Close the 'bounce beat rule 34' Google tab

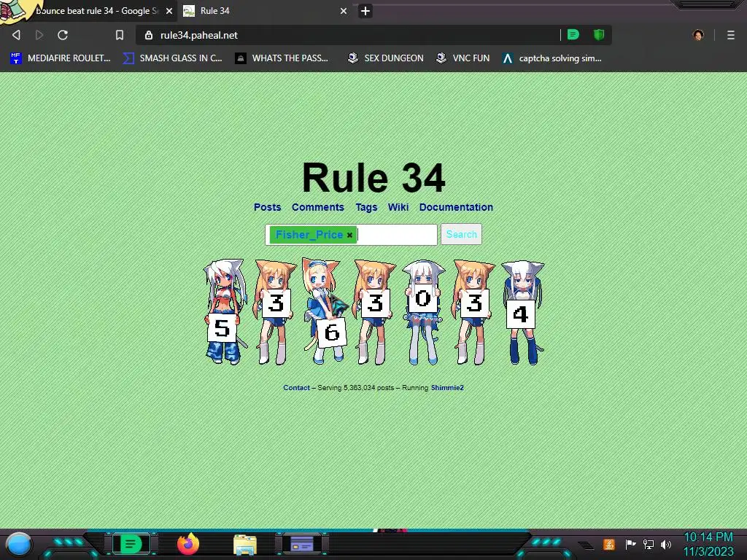pyautogui.click(x=169, y=11)
